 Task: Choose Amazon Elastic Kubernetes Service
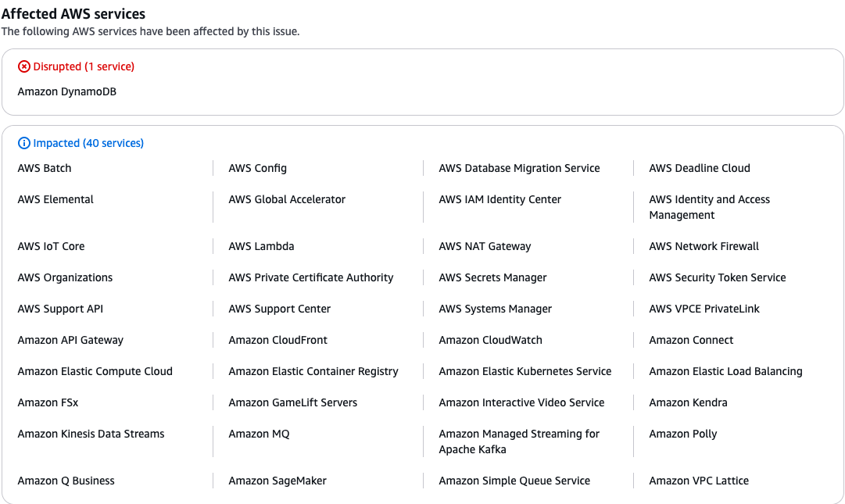pos(525,372)
